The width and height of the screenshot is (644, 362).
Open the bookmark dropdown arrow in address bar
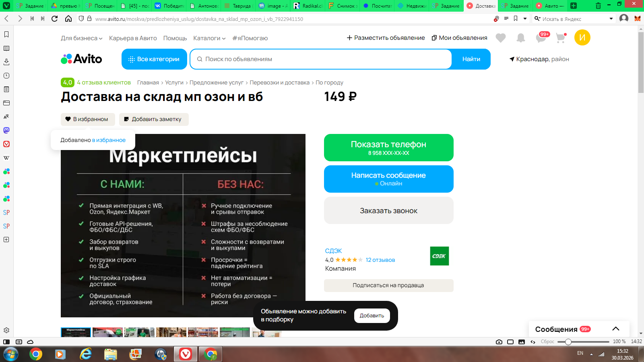(x=525, y=19)
